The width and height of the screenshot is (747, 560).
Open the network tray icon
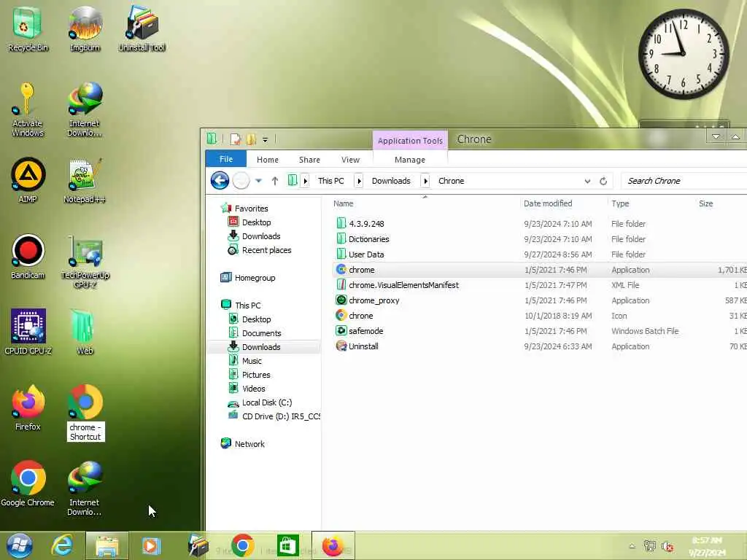click(x=649, y=546)
